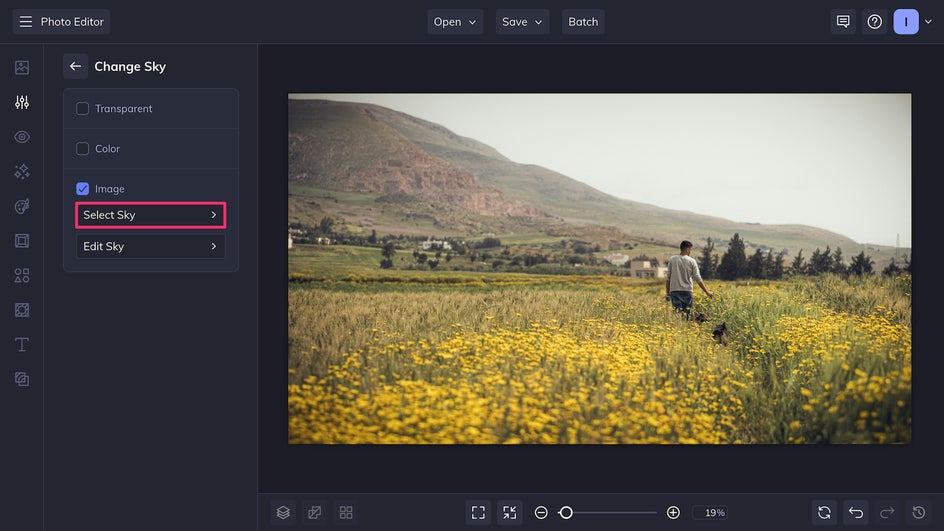
Task: Open the Layers panel icon
Action: [283, 512]
